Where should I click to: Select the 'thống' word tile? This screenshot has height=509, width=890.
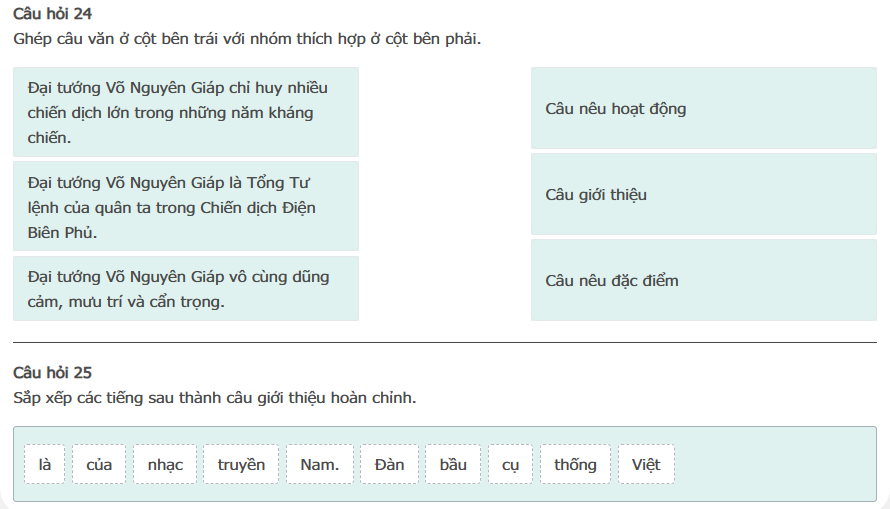pyautogui.click(x=575, y=464)
